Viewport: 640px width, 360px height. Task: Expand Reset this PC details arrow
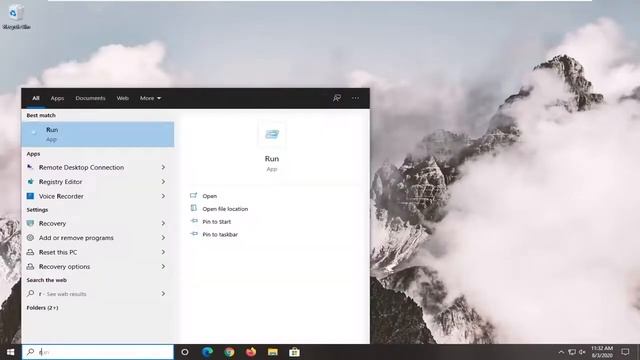click(163, 252)
